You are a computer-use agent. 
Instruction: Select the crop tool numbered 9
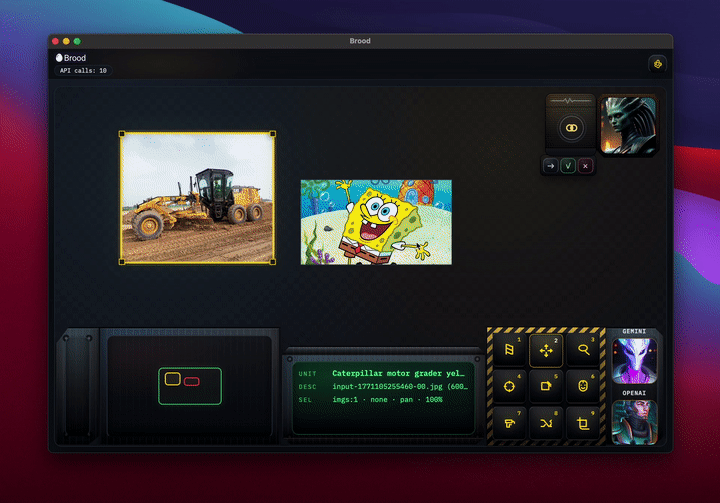click(x=583, y=424)
